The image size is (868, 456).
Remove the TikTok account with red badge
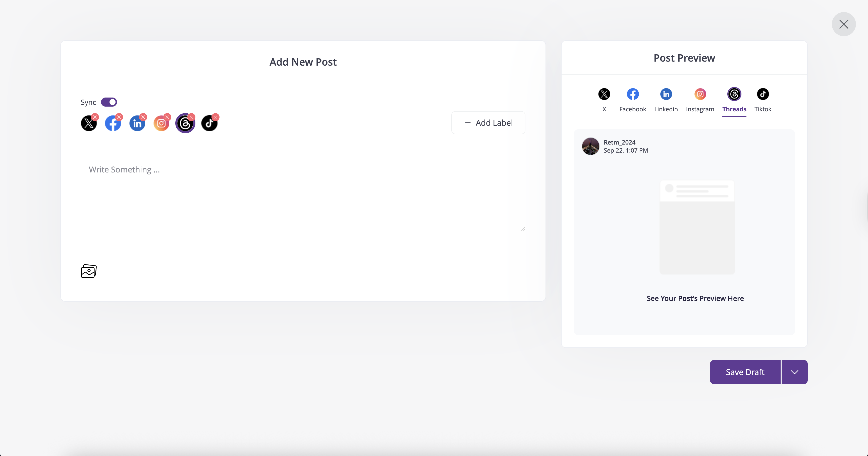216,117
